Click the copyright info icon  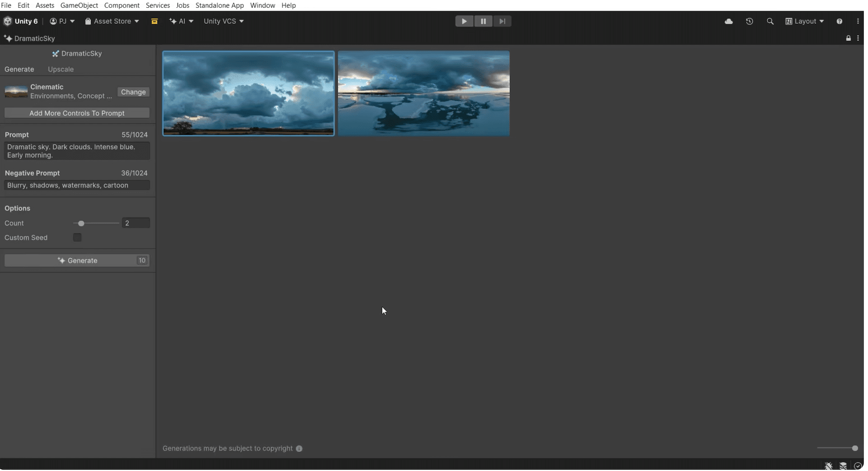point(299,449)
